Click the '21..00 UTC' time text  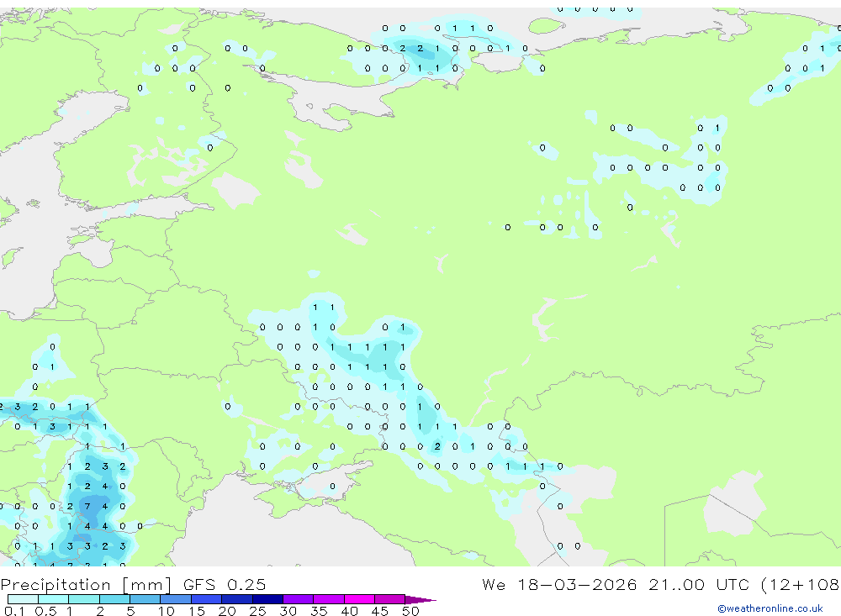698,584
